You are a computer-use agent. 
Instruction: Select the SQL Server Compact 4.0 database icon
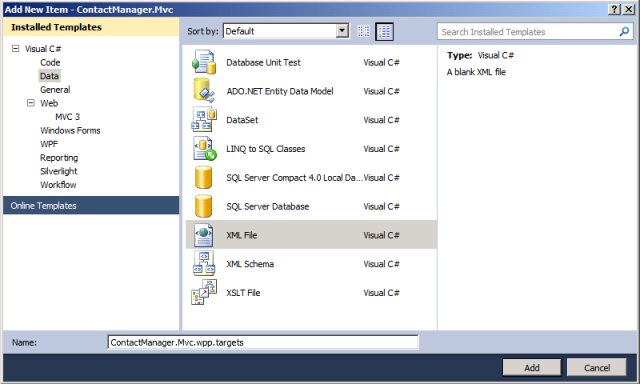(x=203, y=178)
